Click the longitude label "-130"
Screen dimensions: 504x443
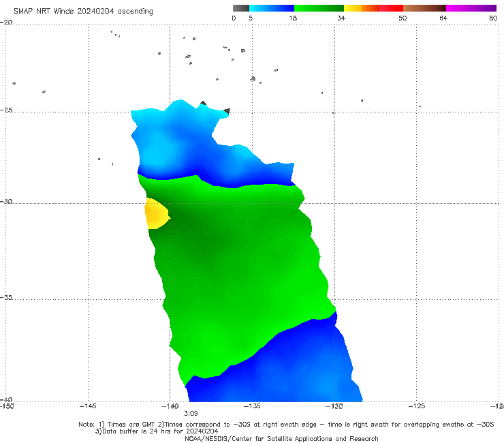(334, 406)
